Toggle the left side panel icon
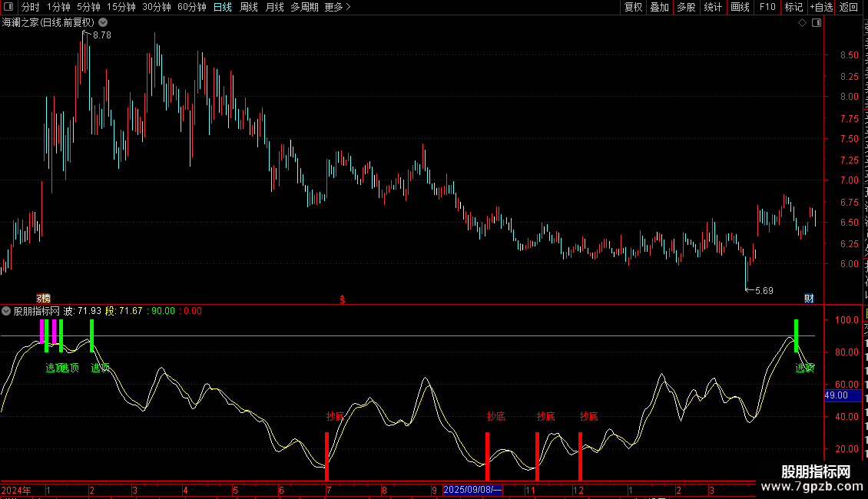 [8, 7]
